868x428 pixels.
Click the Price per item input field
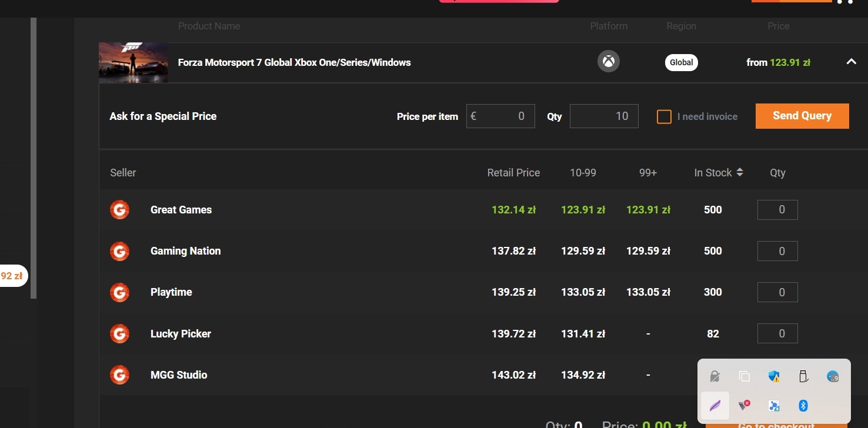(500, 116)
